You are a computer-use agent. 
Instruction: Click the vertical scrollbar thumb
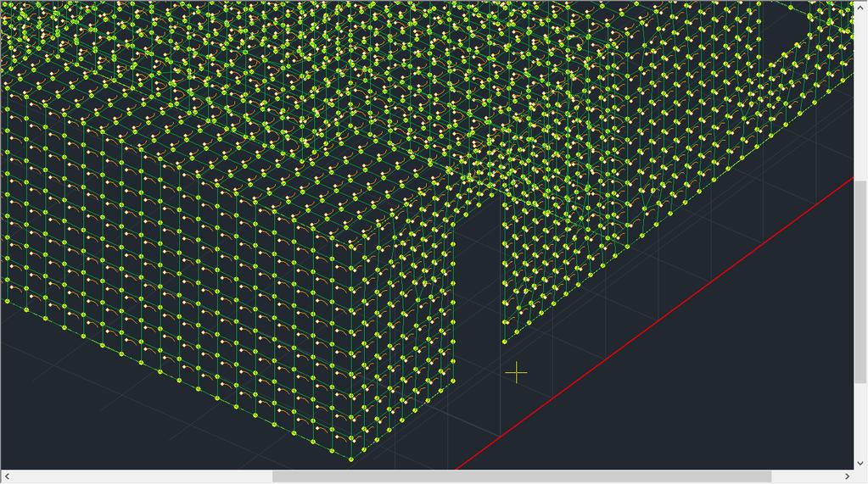point(860,281)
